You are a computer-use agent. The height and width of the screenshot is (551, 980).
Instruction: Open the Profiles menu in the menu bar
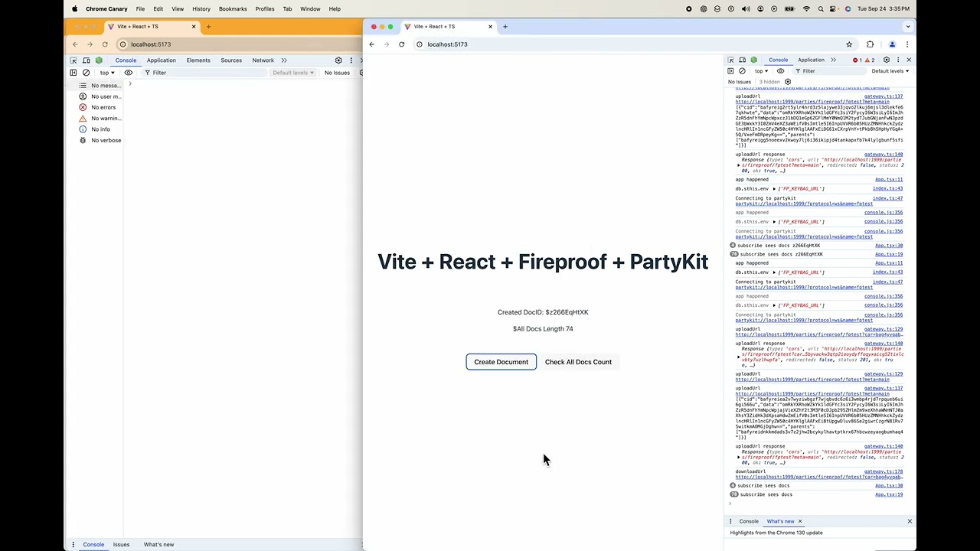pos(265,9)
